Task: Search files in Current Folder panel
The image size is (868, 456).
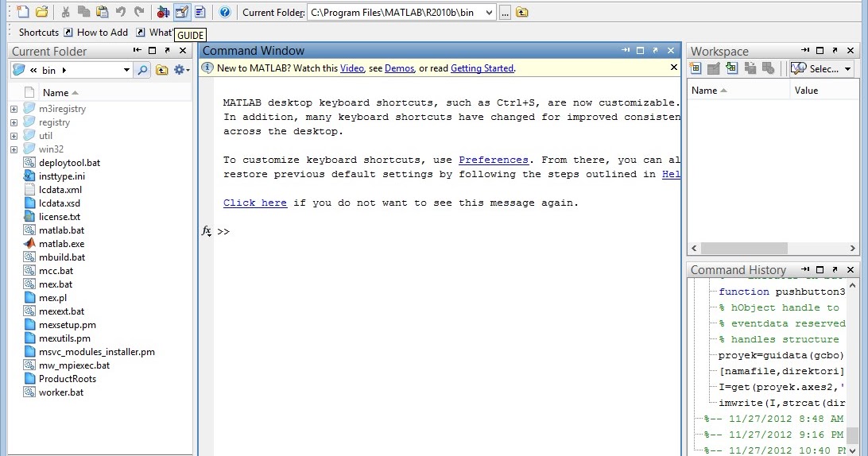Action: [x=142, y=70]
